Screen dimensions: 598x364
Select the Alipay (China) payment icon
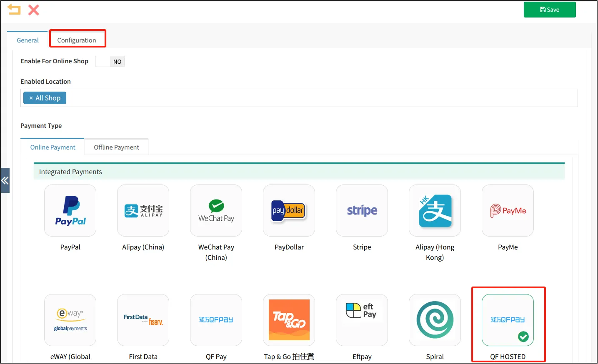[143, 211]
